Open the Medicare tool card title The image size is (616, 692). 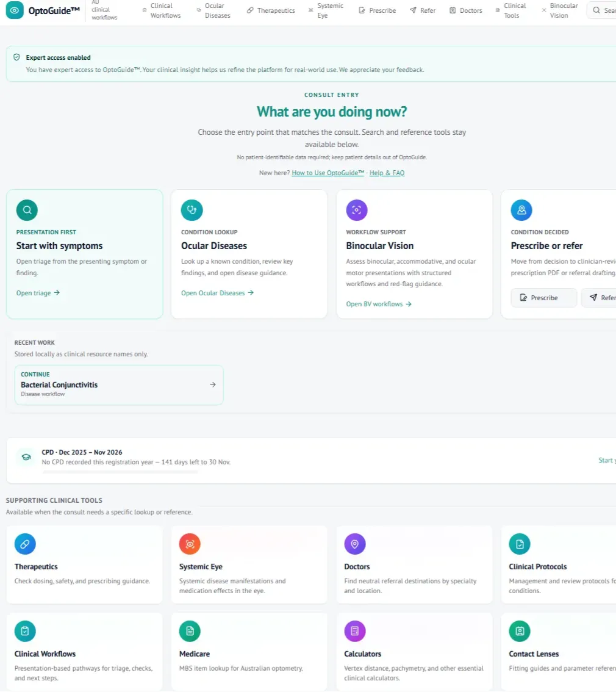pyautogui.click(x=195, y=654)
